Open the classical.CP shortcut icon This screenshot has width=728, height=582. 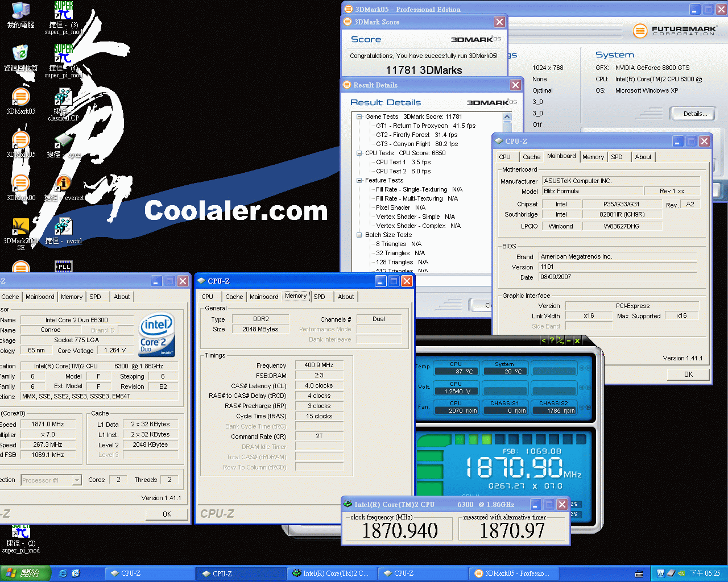[63, 105]
